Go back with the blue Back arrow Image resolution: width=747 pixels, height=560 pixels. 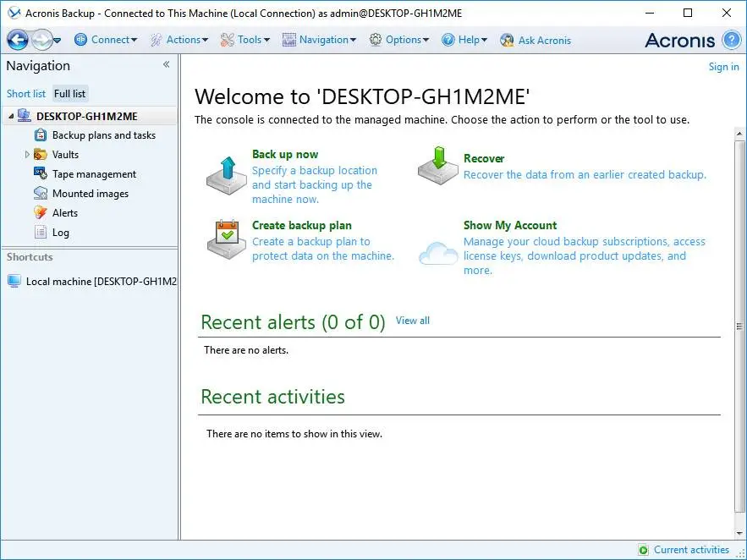point(18,40)
